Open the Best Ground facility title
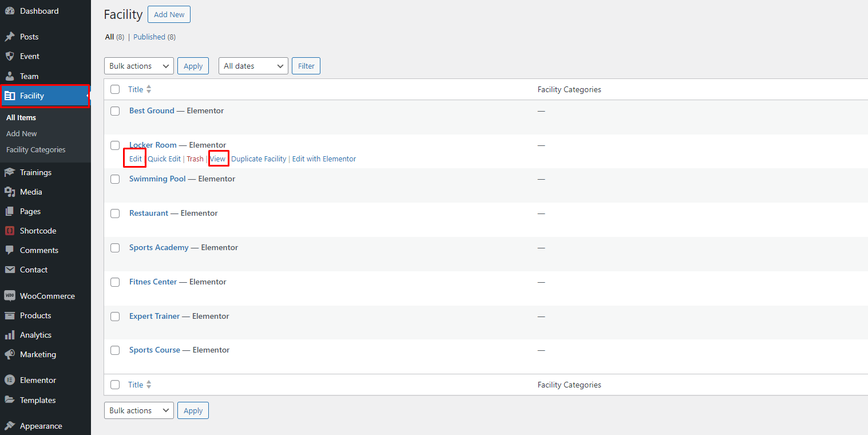Viewport: 868px width, 435px height. coord(152,110)
